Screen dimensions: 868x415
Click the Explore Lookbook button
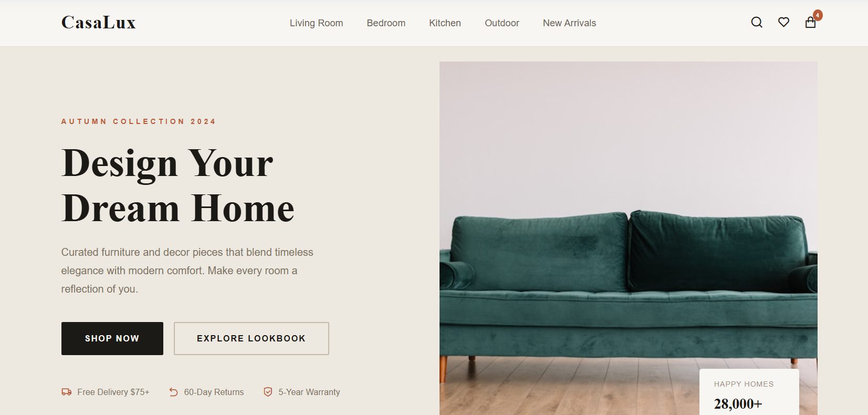(x=252, y=338)
